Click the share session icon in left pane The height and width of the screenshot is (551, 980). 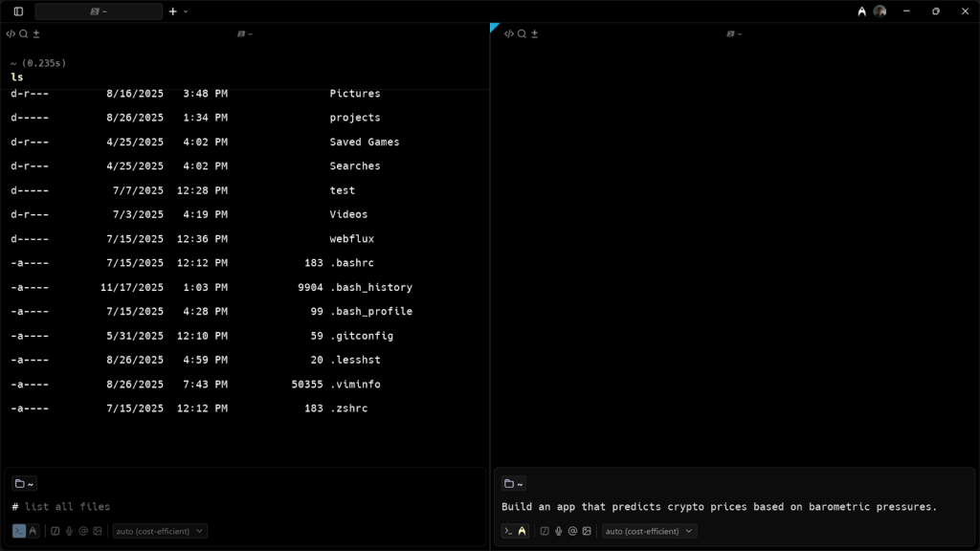36,33
